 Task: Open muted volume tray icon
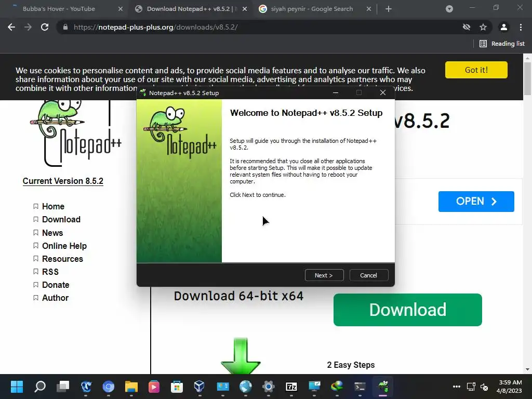[484, 387]
